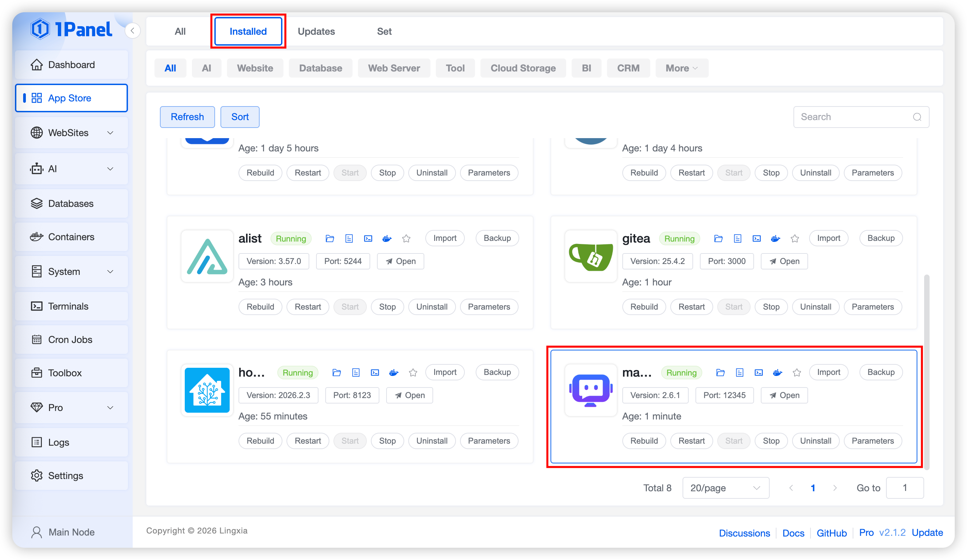This screenshot has width=967, height=560.
Task: Click docker icon on the gitea card
Action: coord(775,238)
